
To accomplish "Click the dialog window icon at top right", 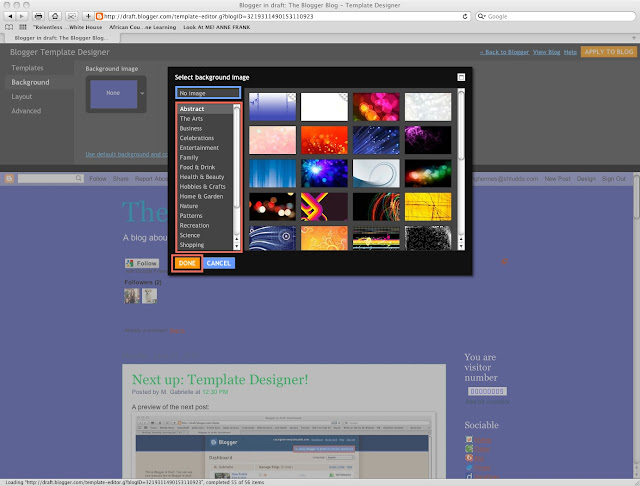I will pyautogui.click(x=461, y=77).
